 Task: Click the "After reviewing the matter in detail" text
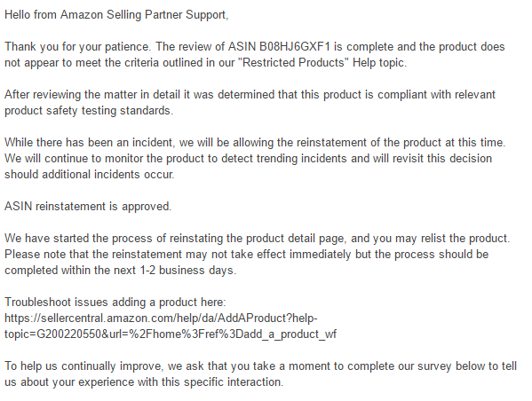click(92, 95)
